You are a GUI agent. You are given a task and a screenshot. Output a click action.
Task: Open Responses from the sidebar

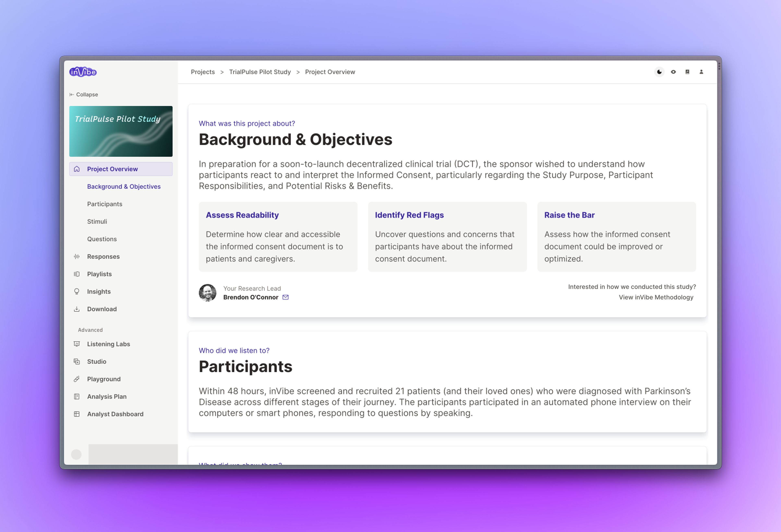[103, 257]
